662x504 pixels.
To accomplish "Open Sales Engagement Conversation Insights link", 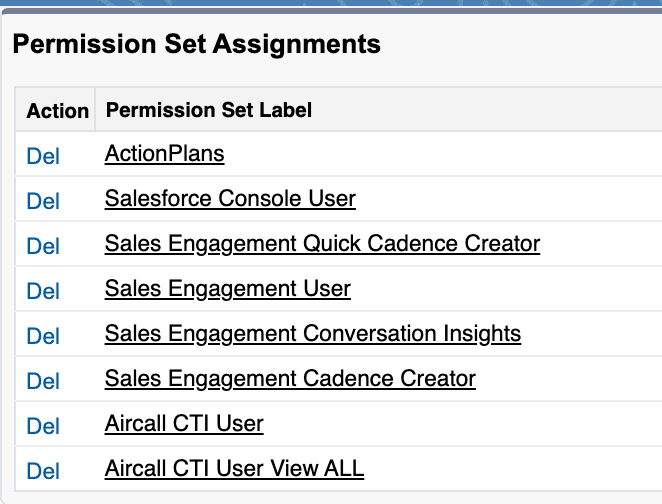I will 312,334.
